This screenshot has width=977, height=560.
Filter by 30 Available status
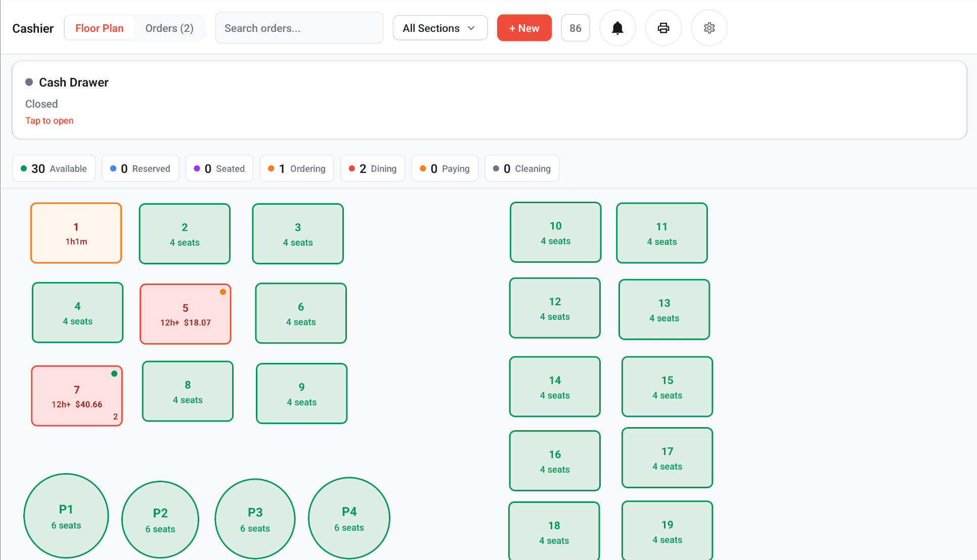click(54, 168)
